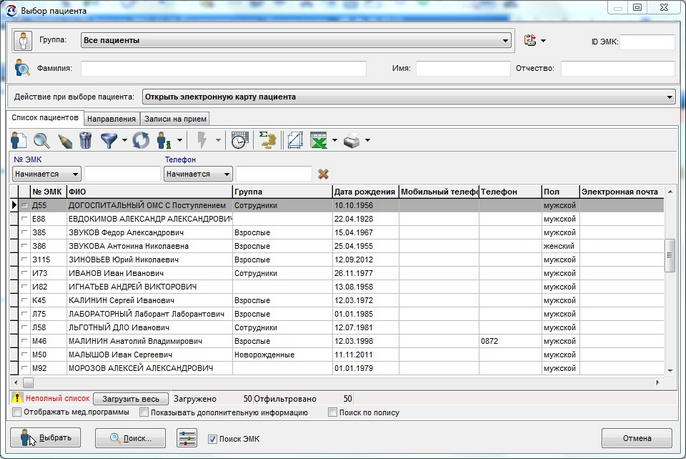Open Действие при выборе пациента dropdown
This screenshot has height=459, width=686.
409,97
